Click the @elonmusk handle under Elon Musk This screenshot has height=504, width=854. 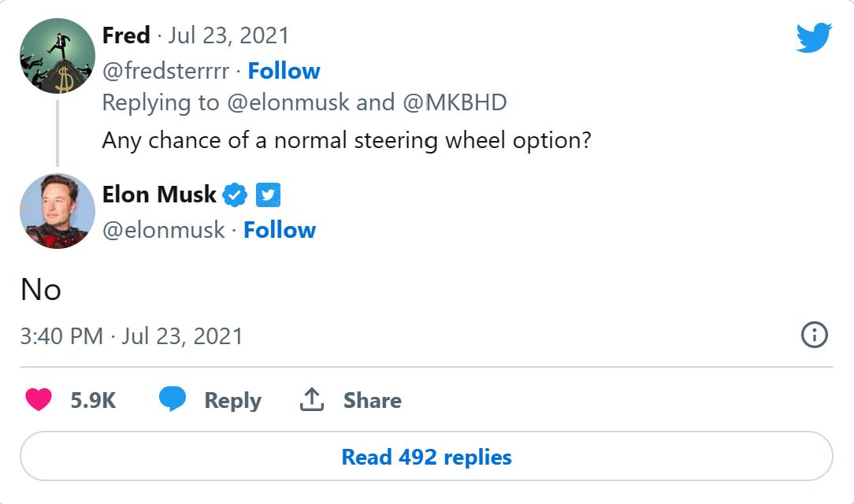(163, 230)
